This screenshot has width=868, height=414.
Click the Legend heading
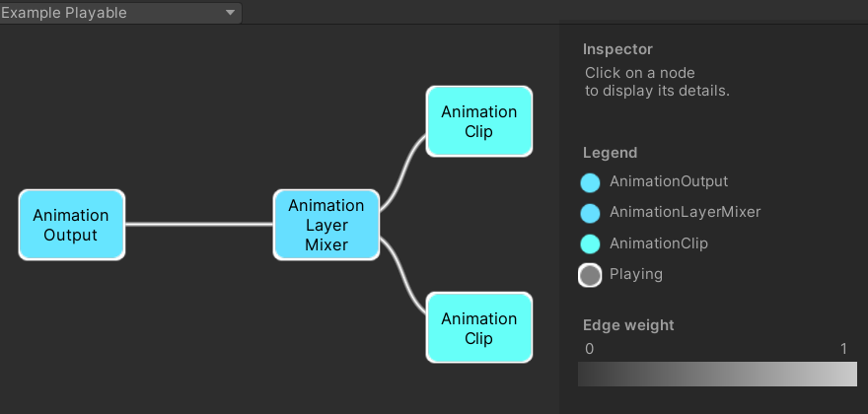pos(610,152)
